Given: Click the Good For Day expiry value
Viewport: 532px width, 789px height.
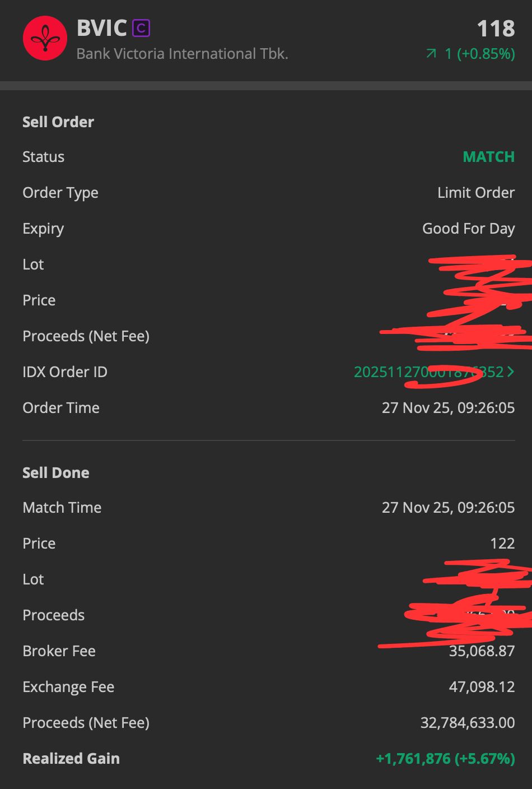Looking at the screenshot, I should point(468,229).
